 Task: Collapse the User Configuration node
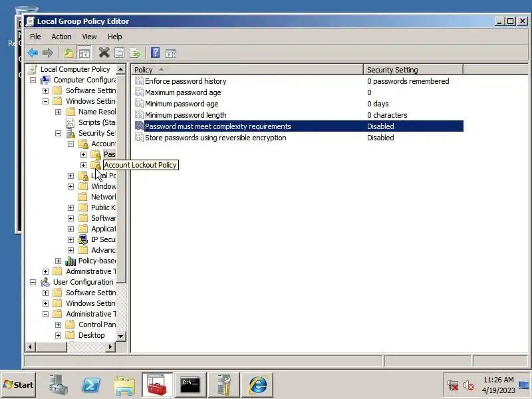coord(33,282)
